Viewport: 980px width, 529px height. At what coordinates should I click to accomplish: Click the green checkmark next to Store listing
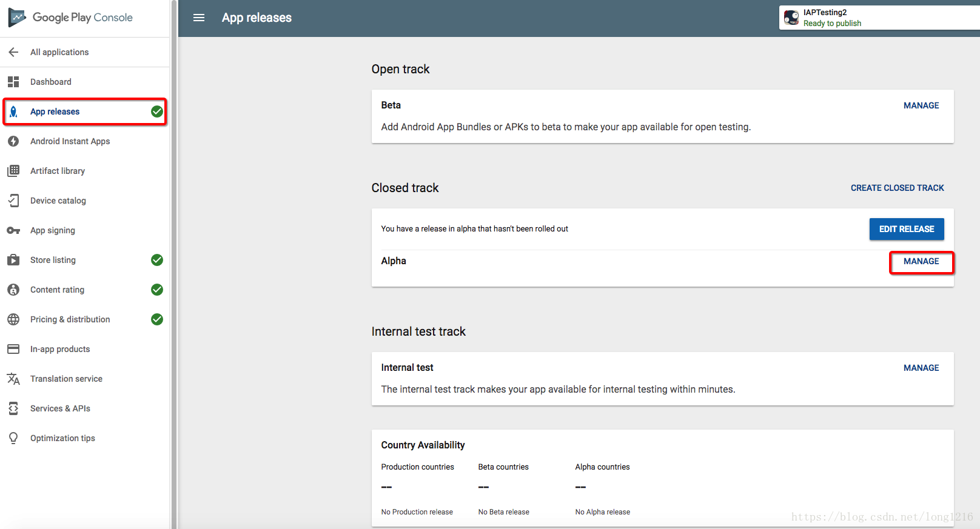click(x=157, y=260)
